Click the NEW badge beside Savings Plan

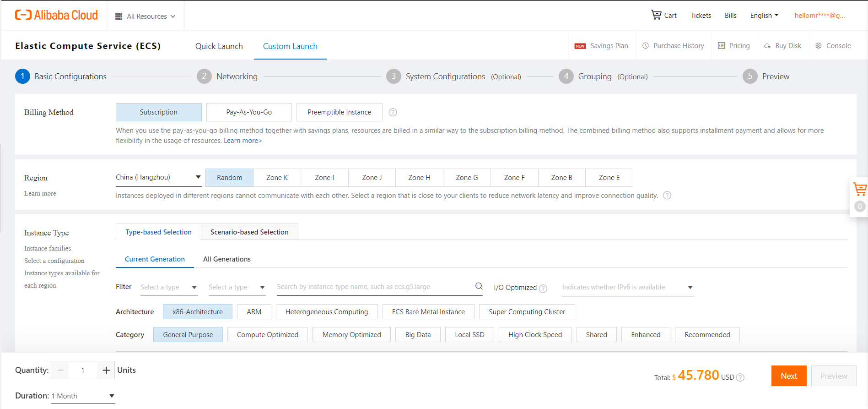[x=580, y=46]
